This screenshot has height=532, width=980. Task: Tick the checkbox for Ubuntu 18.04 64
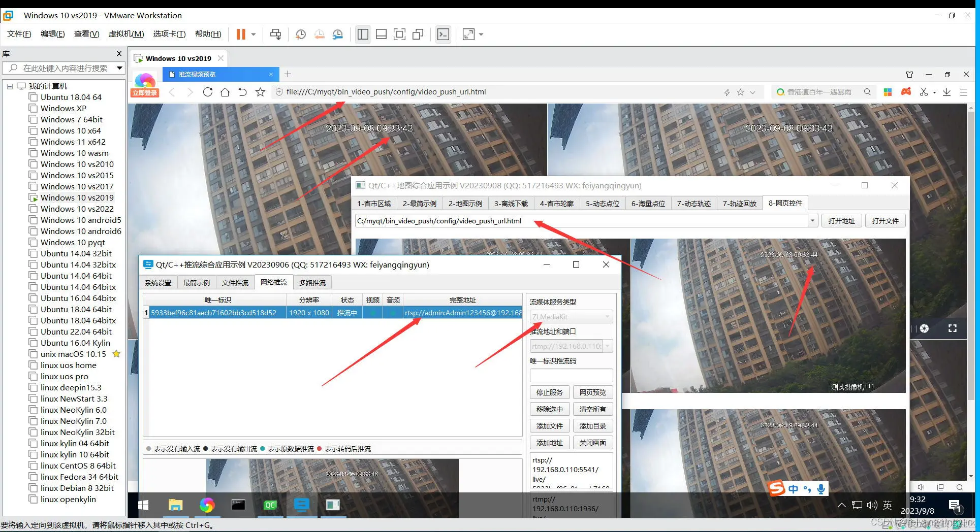pos(33,97)
